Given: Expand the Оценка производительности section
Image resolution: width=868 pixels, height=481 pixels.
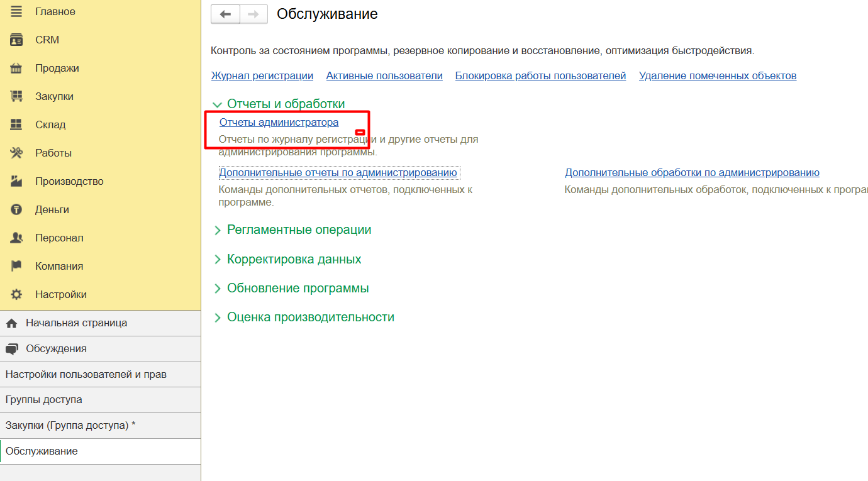Looking at the screenshot, I should coord(218,318).
